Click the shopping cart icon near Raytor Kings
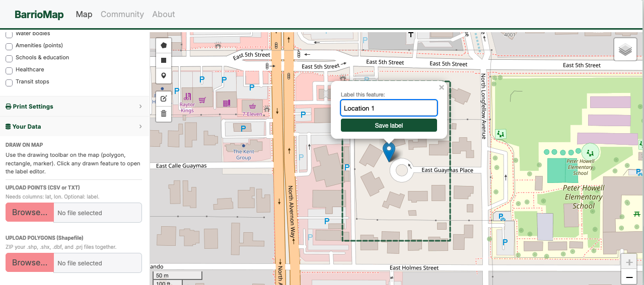The image size is (644, 285). pos(202,100)
